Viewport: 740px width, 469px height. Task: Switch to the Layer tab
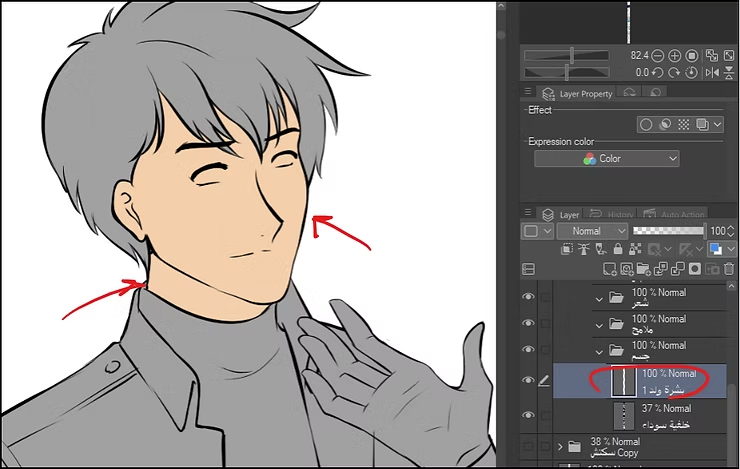(561, 215)
